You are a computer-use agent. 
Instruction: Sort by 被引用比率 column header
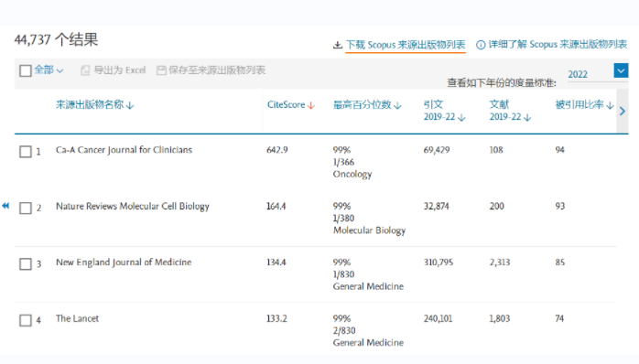coord(579,104)
